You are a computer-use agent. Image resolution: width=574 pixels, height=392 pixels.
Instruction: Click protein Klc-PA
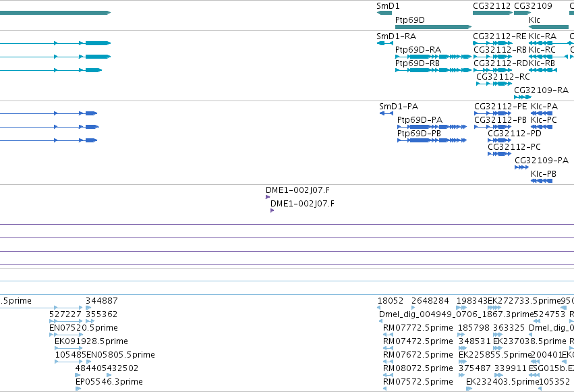point(542,113)
